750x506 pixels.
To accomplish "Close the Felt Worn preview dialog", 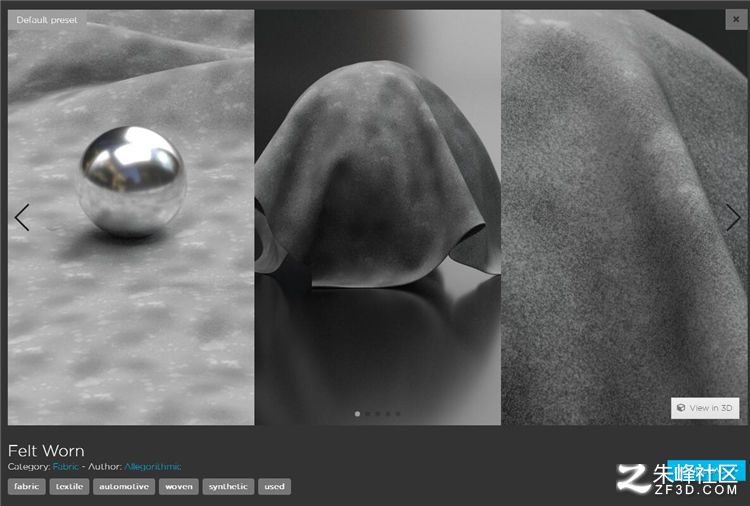I will [x=736, y=20].
